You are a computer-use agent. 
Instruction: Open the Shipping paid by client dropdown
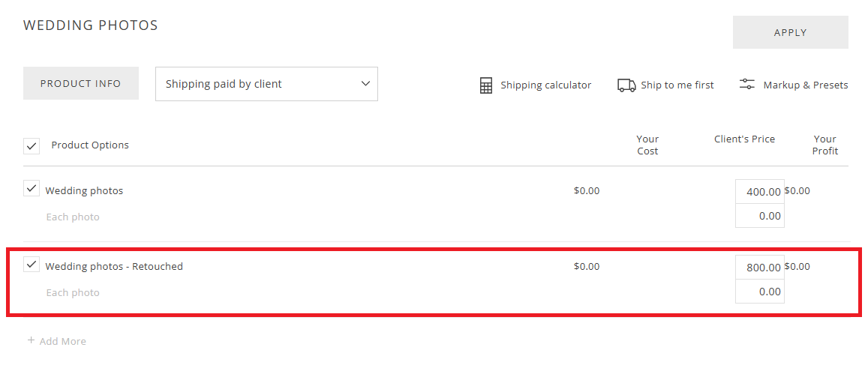(266, 84)
